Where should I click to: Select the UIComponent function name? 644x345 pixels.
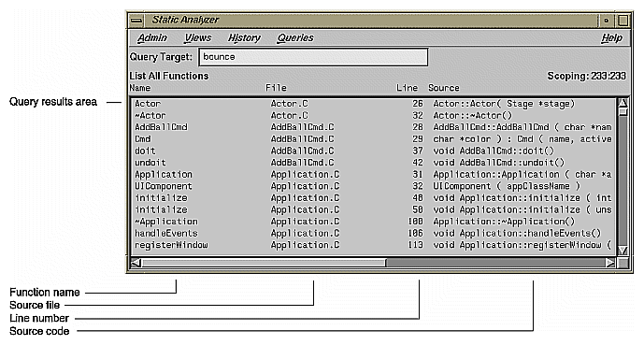point(164,186)
